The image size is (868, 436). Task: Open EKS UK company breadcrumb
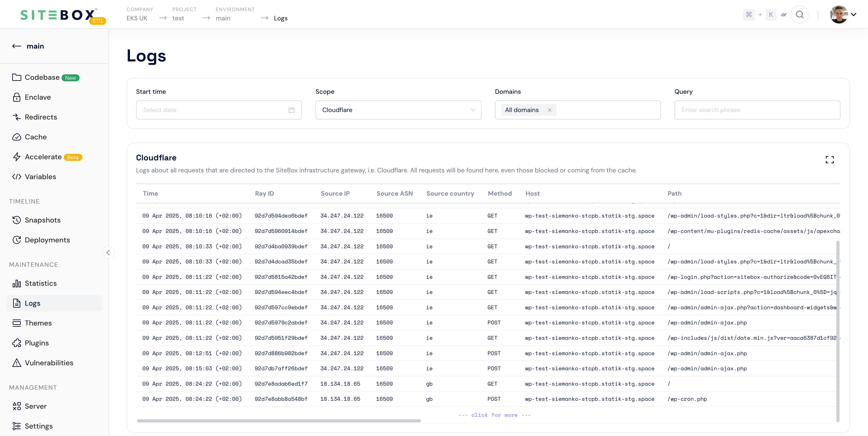point(137,18)
